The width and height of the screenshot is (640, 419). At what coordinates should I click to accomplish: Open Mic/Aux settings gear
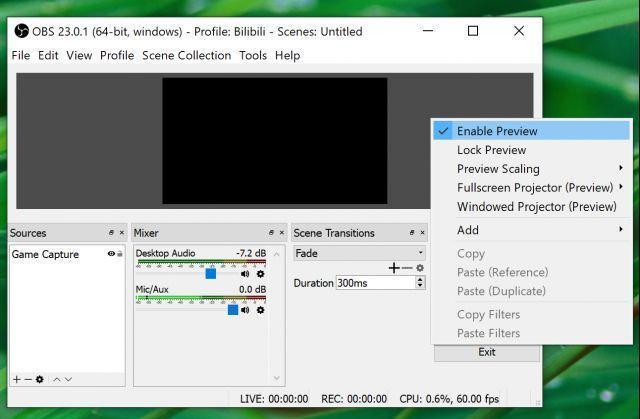[x=260, y=310]
